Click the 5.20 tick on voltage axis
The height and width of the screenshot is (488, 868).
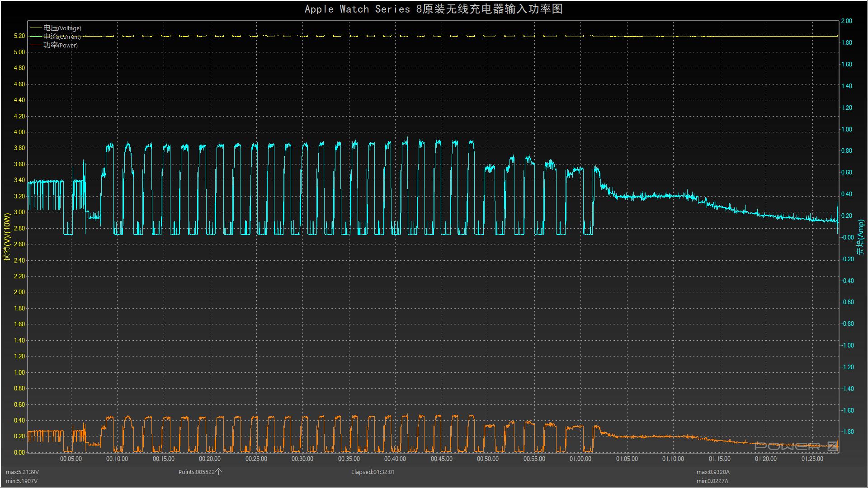[x=19, y=36]
